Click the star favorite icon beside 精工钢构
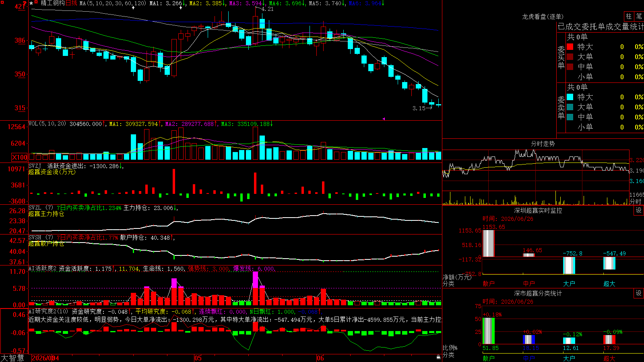Image resolution: width=644 pixels, height=362 pixels. tap(31, 3)
